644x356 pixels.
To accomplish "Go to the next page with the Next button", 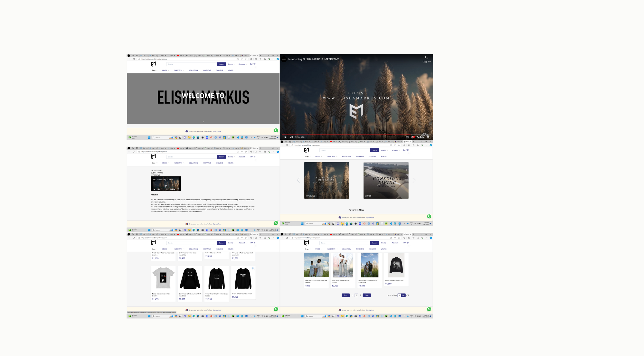I will (x=367, y=295).
